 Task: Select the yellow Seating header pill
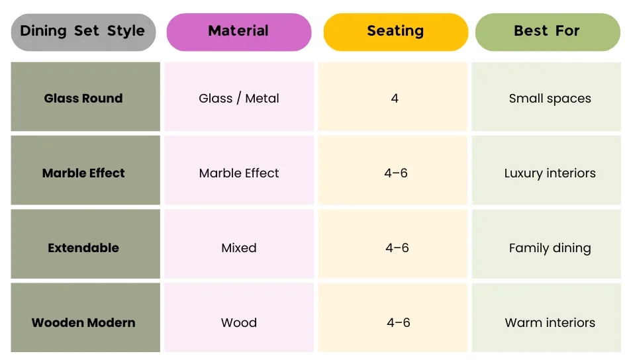pyautogui.click(x=395, y=31)
